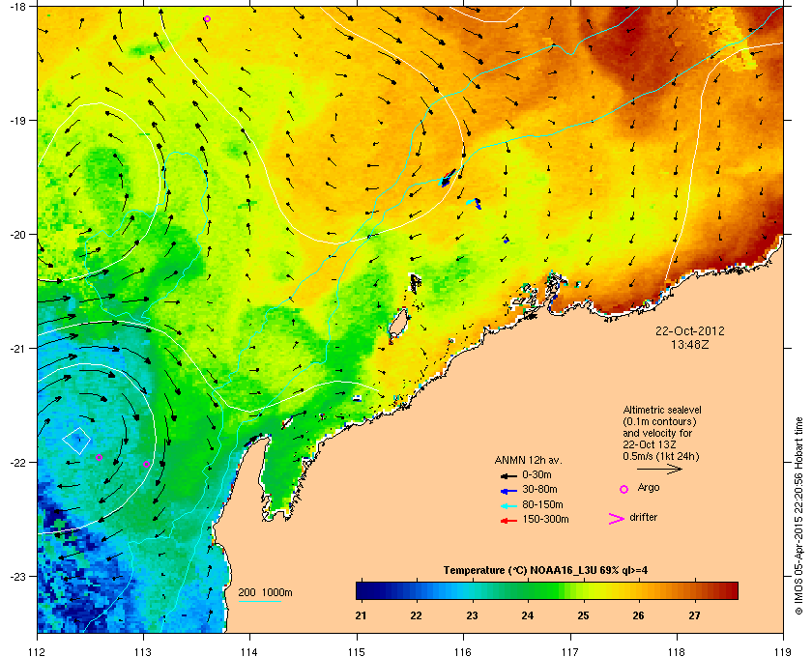Click the '0-30m' legend label
This screenshot has height=657, width=812.
tap(536, 474)
